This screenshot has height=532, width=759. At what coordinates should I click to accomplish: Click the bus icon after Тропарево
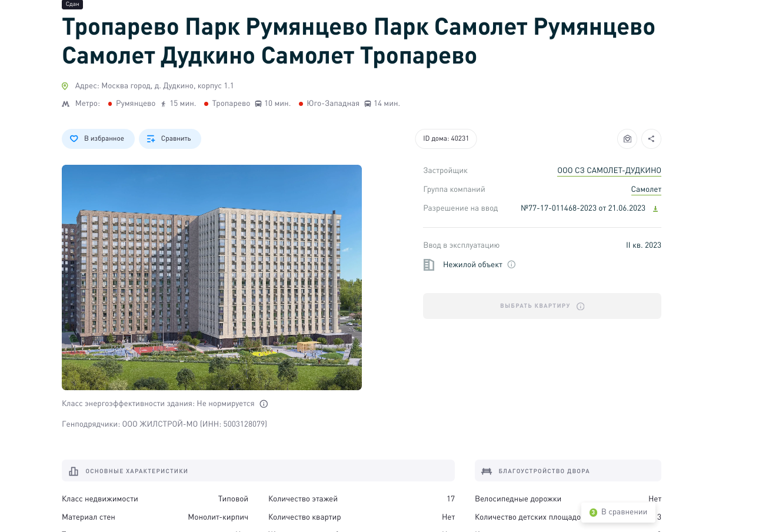click(258, 104)
